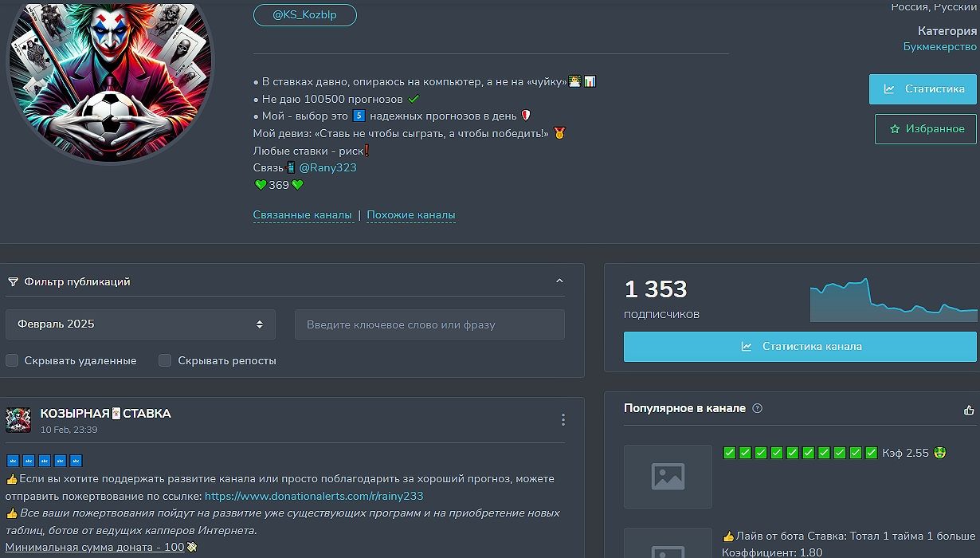The image size is (980, 558).
Task: Open the donationalerts.com link in the post
Action: [314, 496]
